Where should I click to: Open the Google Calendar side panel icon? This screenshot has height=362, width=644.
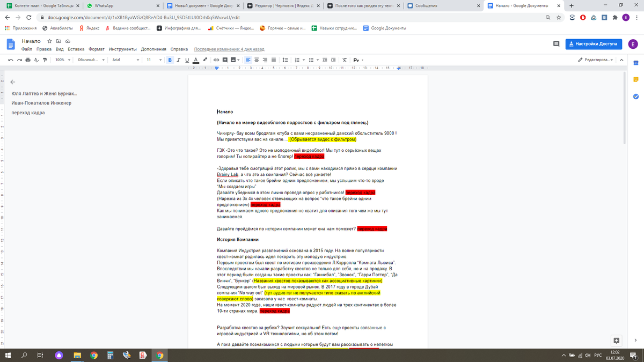(x=635, y=62)
